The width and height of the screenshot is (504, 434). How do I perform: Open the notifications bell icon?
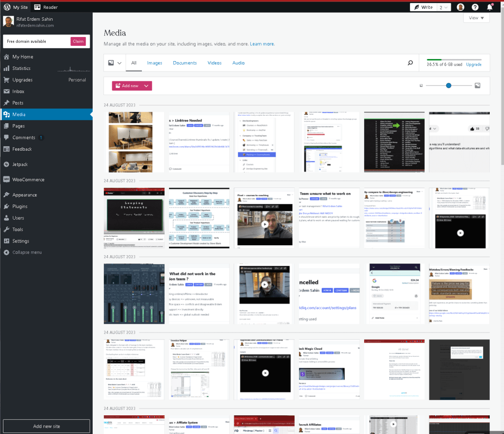[490, 7]
